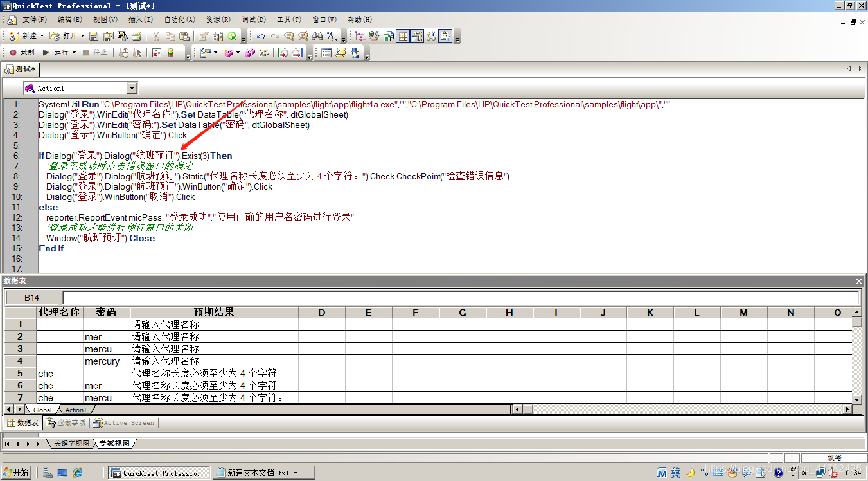Click the B14 cell name box
868x481 pixels.
31,298
